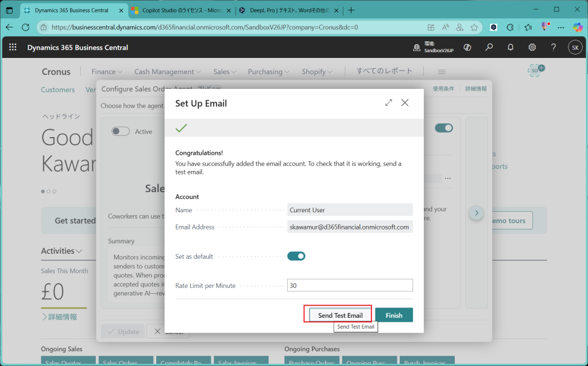The image size is (588, 366).
Task: Open the tab actions menu icon
Action: (x=9, y=10)
